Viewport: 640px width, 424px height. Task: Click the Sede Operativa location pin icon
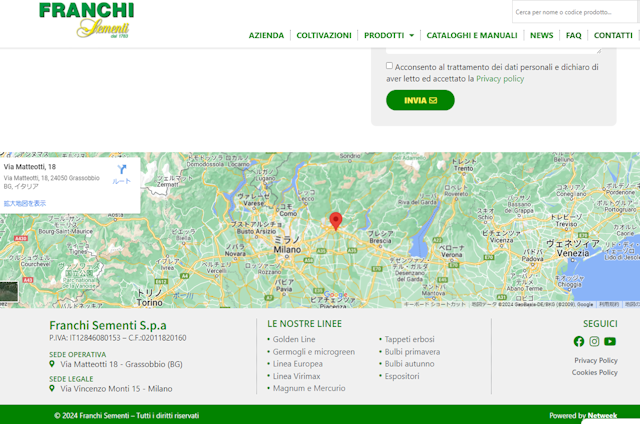52,364
